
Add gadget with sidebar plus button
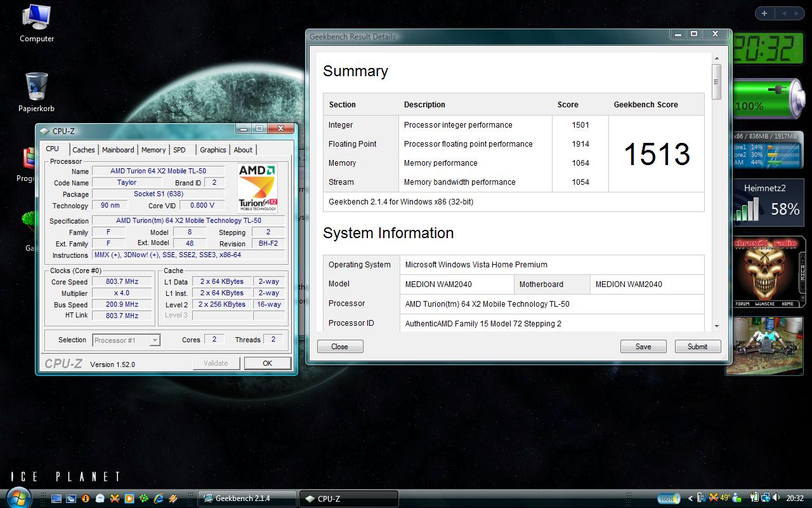(764, 13)
